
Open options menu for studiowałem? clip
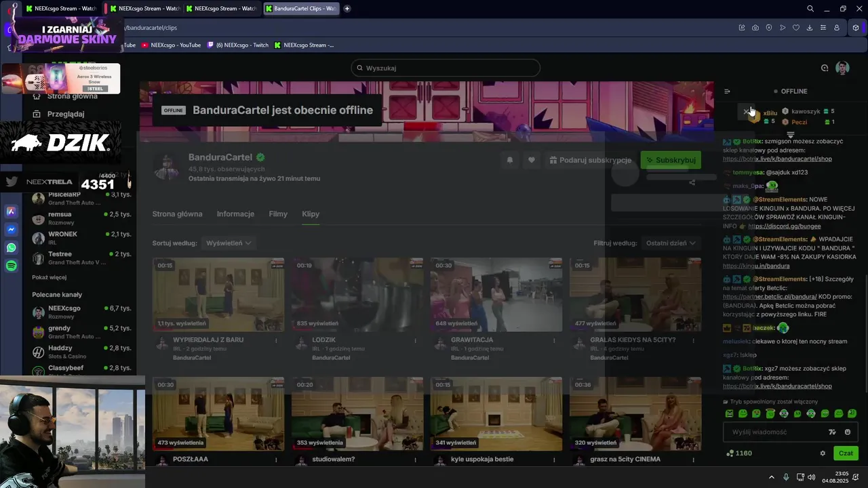point(415,460)
